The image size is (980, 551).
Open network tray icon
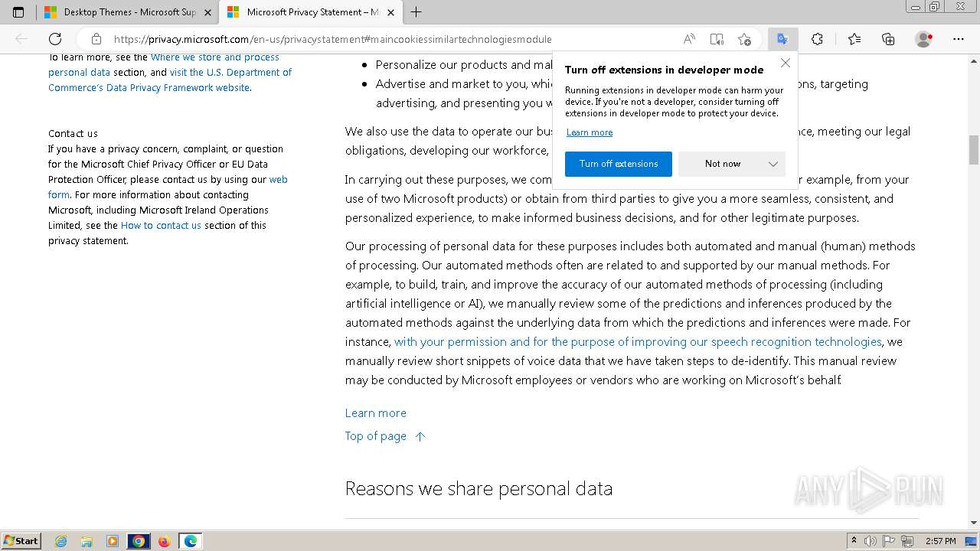coord(908,541)
